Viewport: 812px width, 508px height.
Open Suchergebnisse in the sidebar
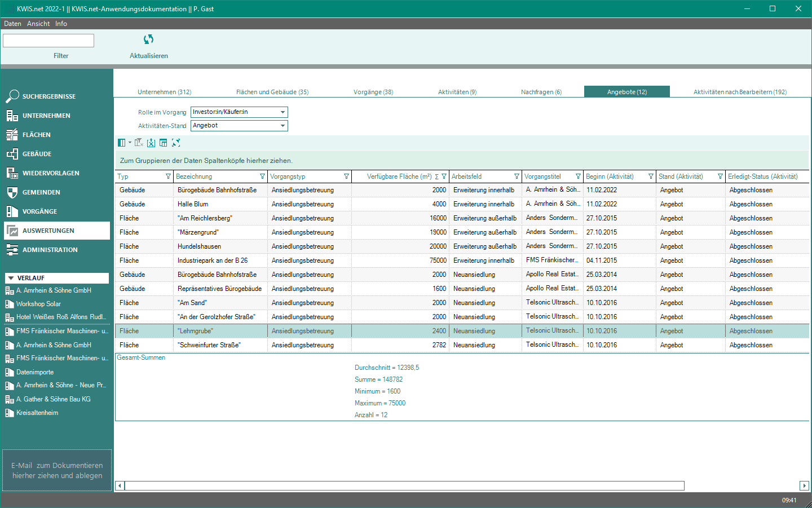tap(56, 96)
